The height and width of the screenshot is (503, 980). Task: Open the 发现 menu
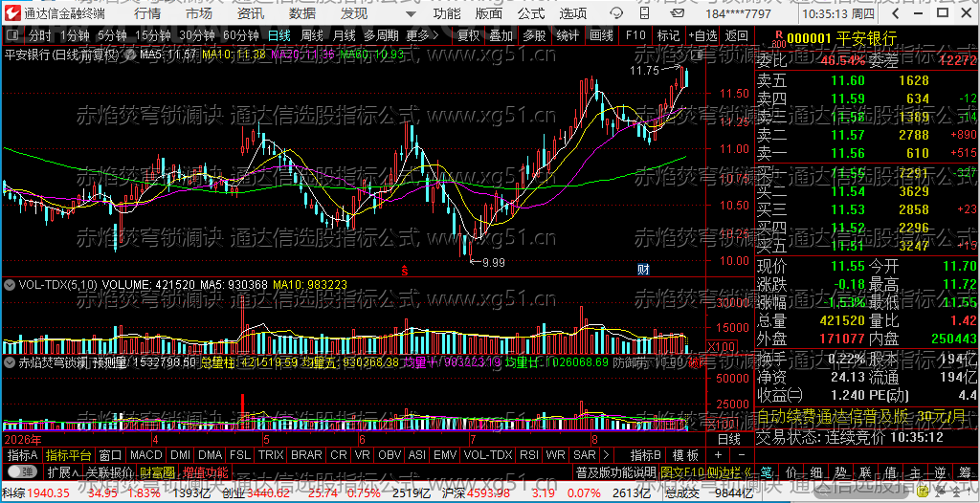point(354,13)
